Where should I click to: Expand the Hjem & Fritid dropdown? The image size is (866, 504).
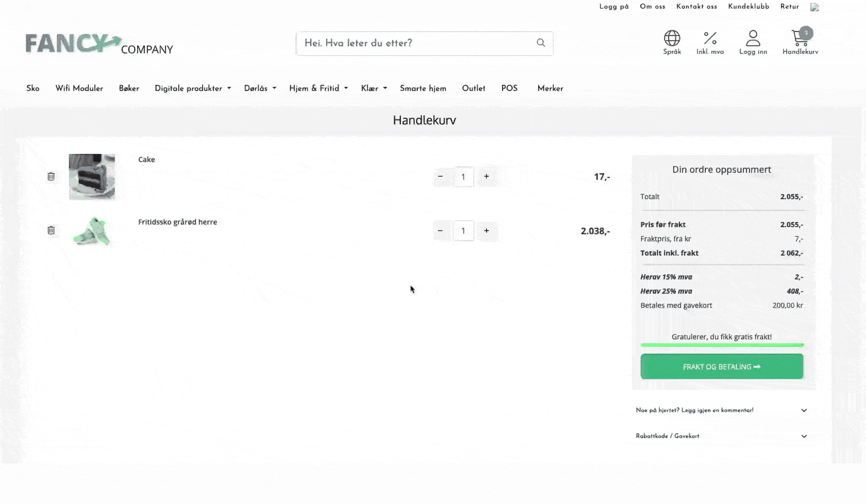[318, 88]
